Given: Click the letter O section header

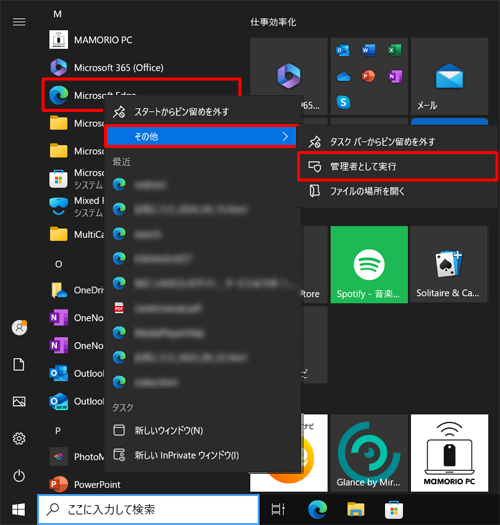Looking at the screenshot, I should coord(58,265).
